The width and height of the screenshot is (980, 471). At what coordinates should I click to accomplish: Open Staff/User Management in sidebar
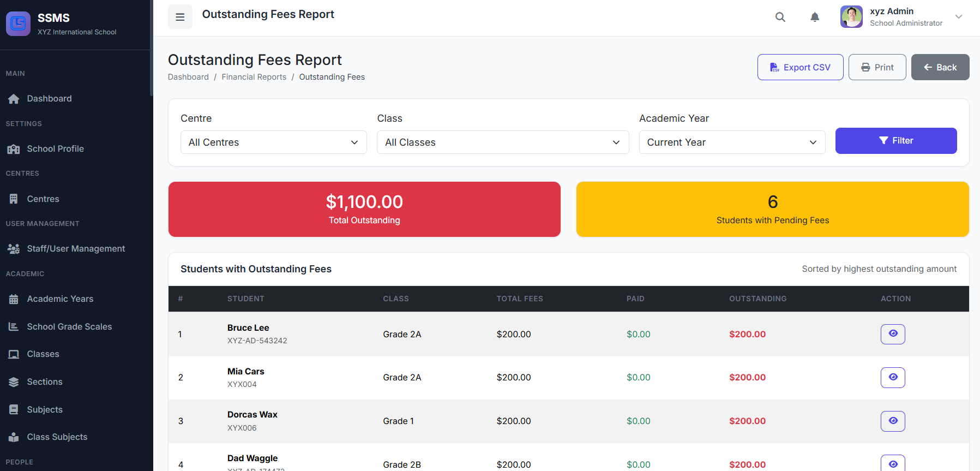[x=76, y=249]
